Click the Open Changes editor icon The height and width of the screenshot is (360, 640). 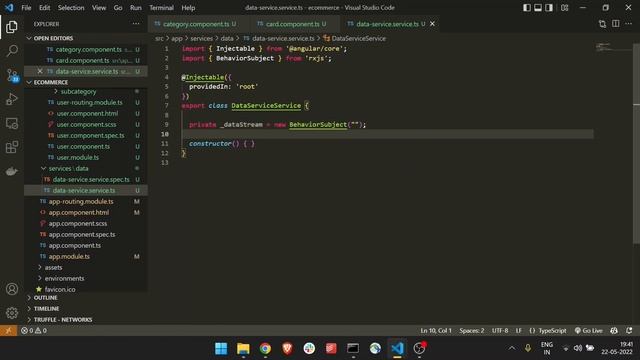(602, 24)
